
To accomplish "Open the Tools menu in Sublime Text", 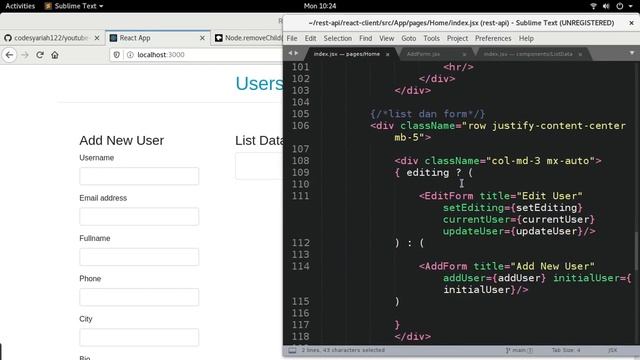I will tap(431, 38).
